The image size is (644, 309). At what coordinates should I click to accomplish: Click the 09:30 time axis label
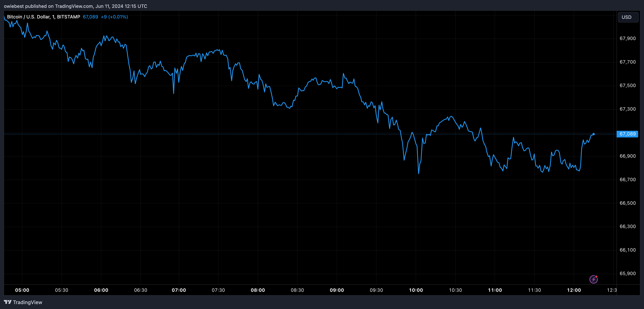(376, 290)
